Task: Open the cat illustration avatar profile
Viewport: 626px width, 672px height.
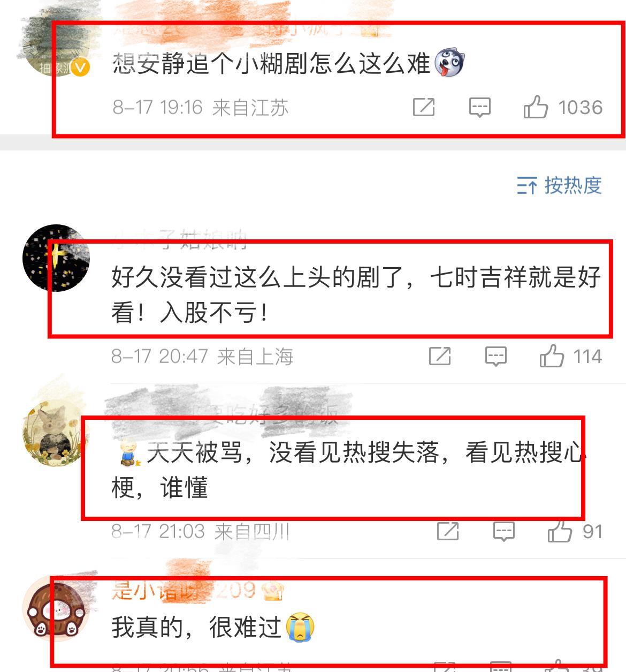Action: pos(56,433)
